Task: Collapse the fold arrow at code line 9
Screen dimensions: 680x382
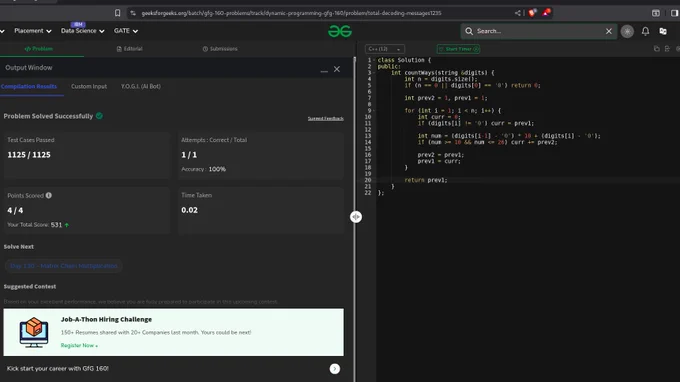Action: [x=374, y=111]
